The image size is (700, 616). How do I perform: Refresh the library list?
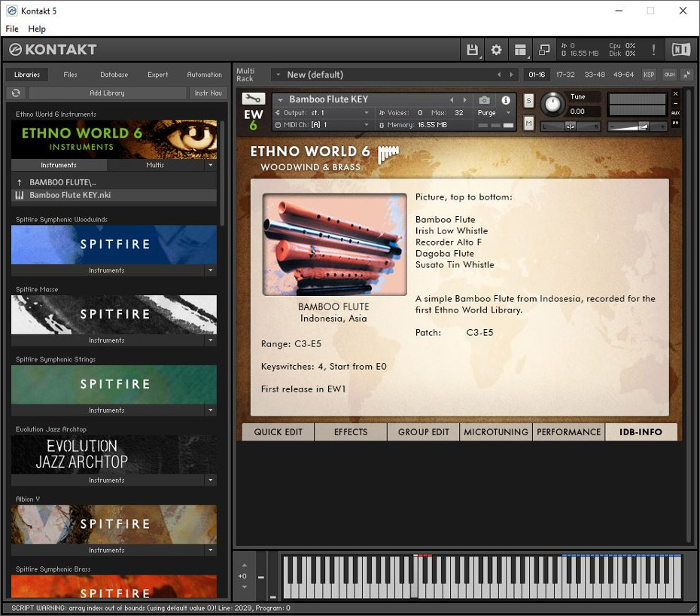pos(16,93)
